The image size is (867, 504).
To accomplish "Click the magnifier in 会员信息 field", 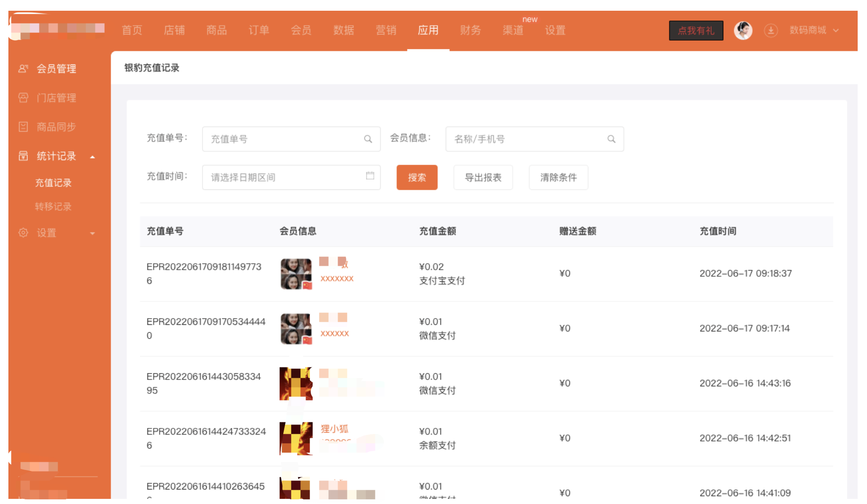I will click(x=611, y=139).
